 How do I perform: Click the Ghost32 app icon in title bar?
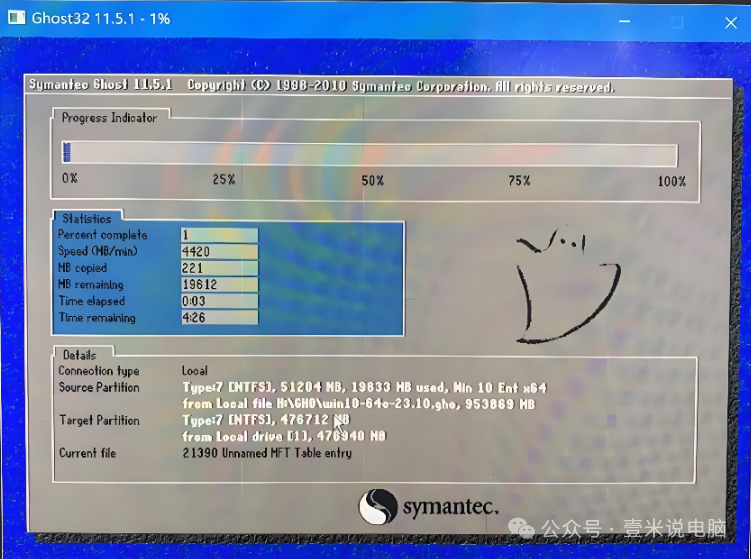(16, 18)
